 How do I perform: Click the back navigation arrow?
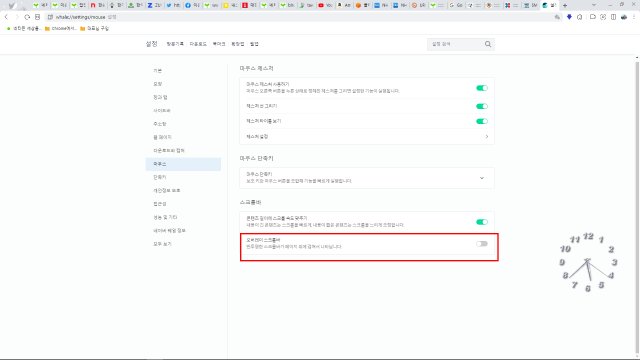click(x=6, y=17)
